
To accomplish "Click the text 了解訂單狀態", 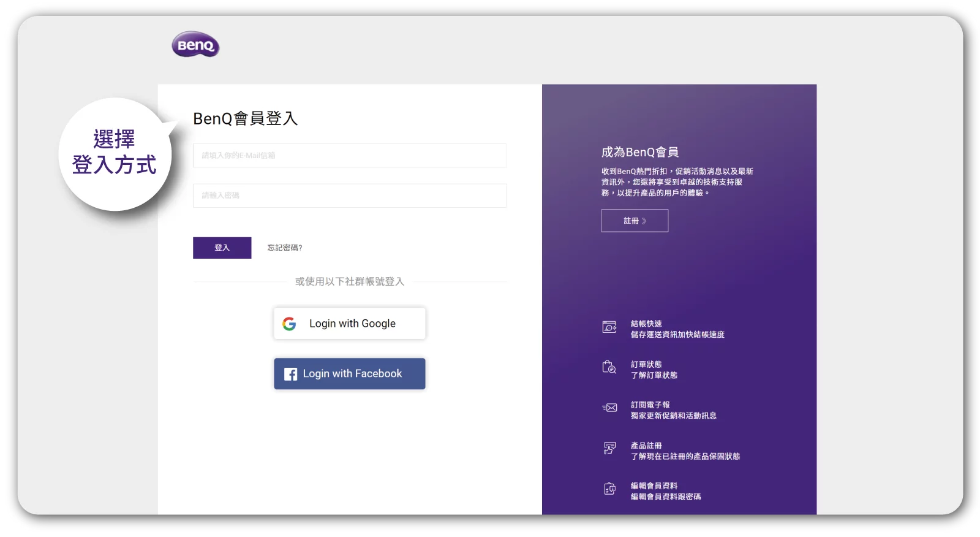I will pyautogui.click(x=654, y=375).
